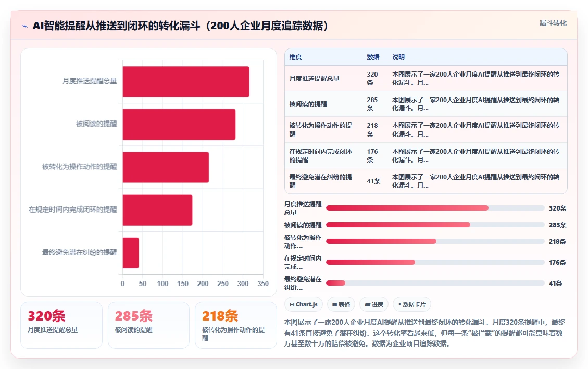Click the 41条 progress bar
588x369 pixels.
pyautogui.click(x=435, y=283)
